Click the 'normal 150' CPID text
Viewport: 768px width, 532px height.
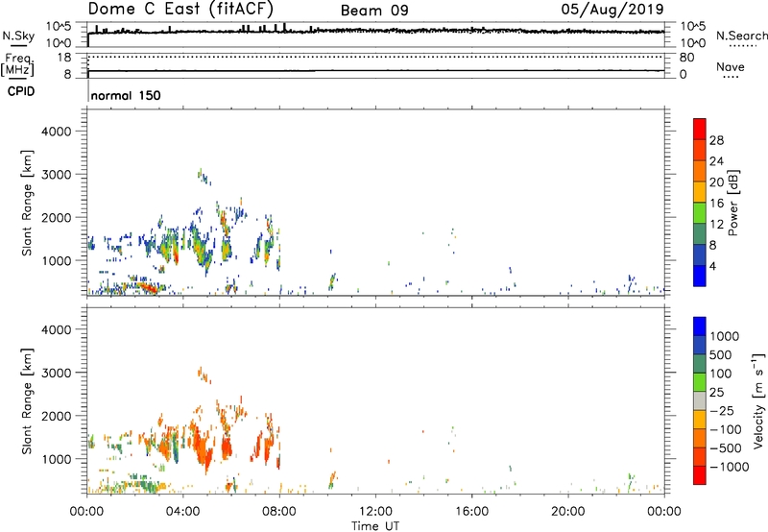pyautogui.click(x=126, y=95)
